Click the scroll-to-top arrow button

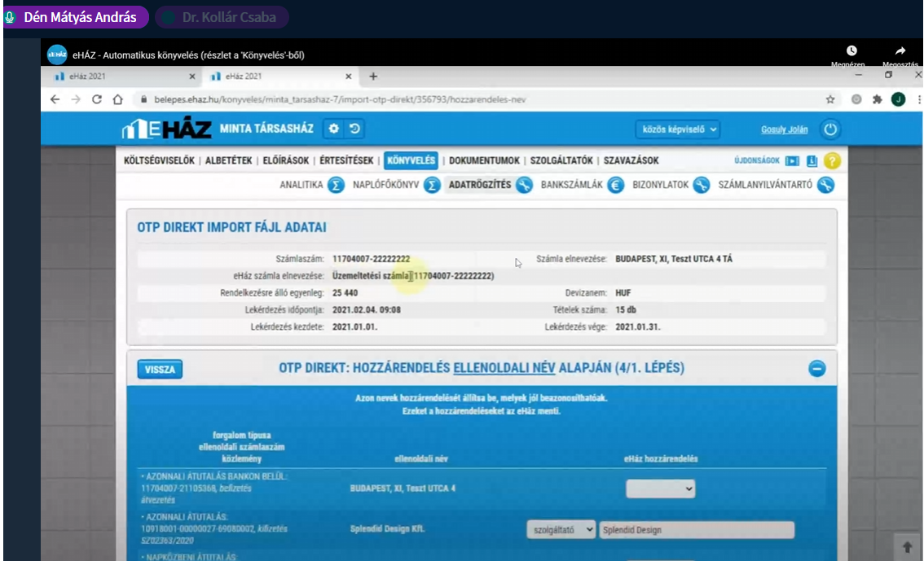pos(906,545)
